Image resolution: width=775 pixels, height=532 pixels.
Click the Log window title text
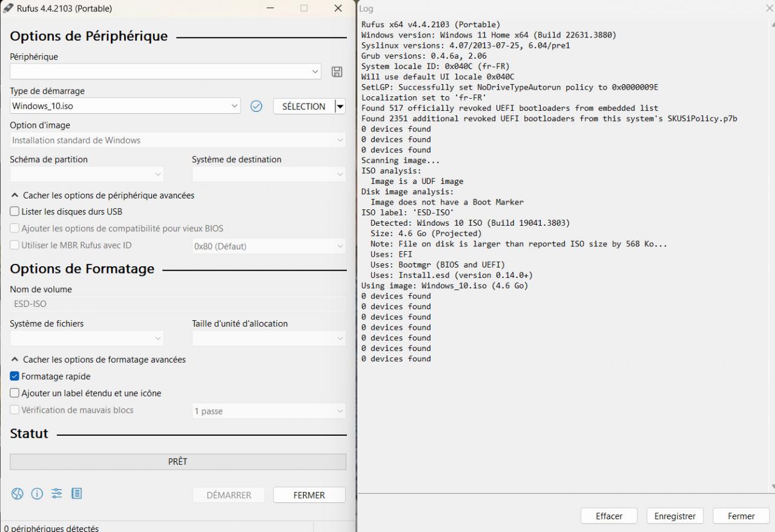coord(366,8)
